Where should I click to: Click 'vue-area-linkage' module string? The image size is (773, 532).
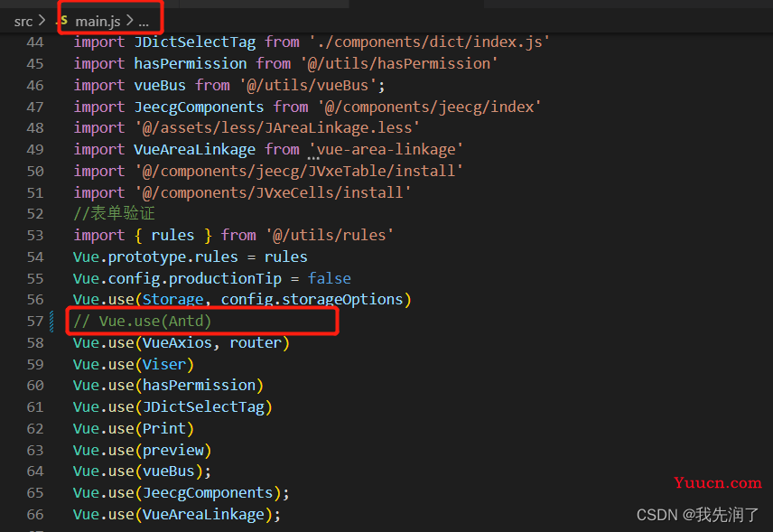coord(386,149)
